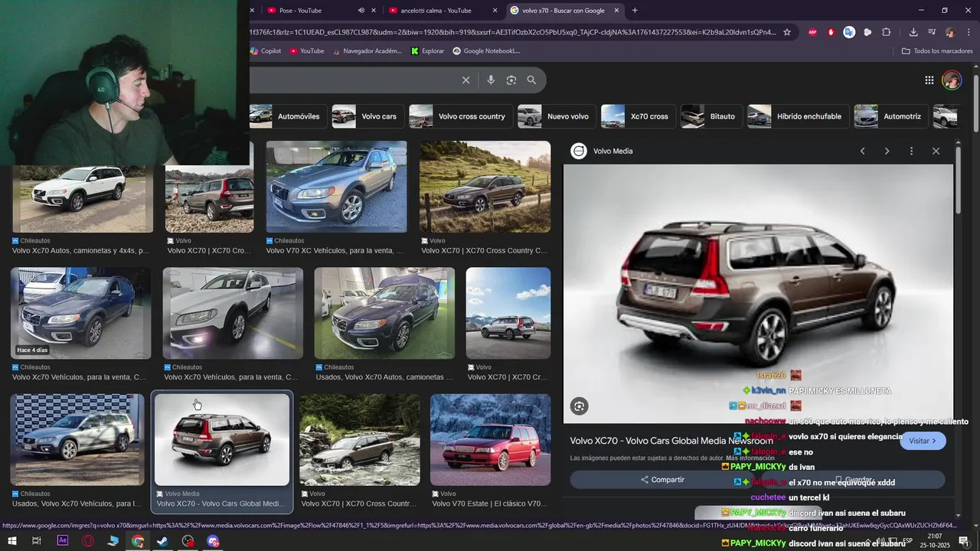The image size is (980, 551).
Task: Open Opera browser from the taskbar
Action: tap(88, 541)
